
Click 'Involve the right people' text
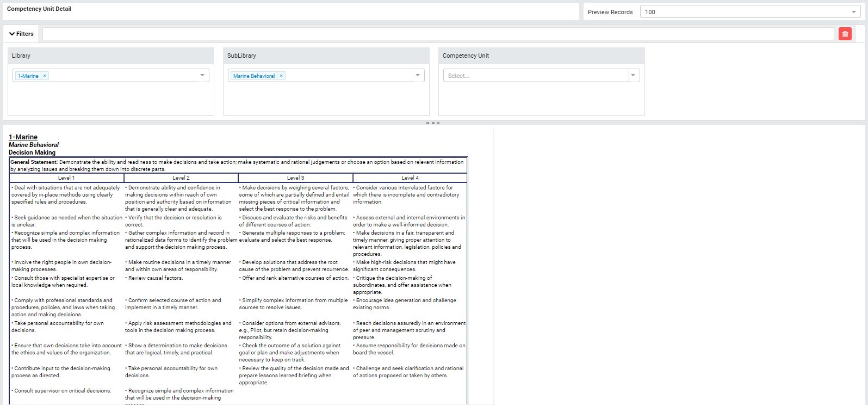point(61,266)
